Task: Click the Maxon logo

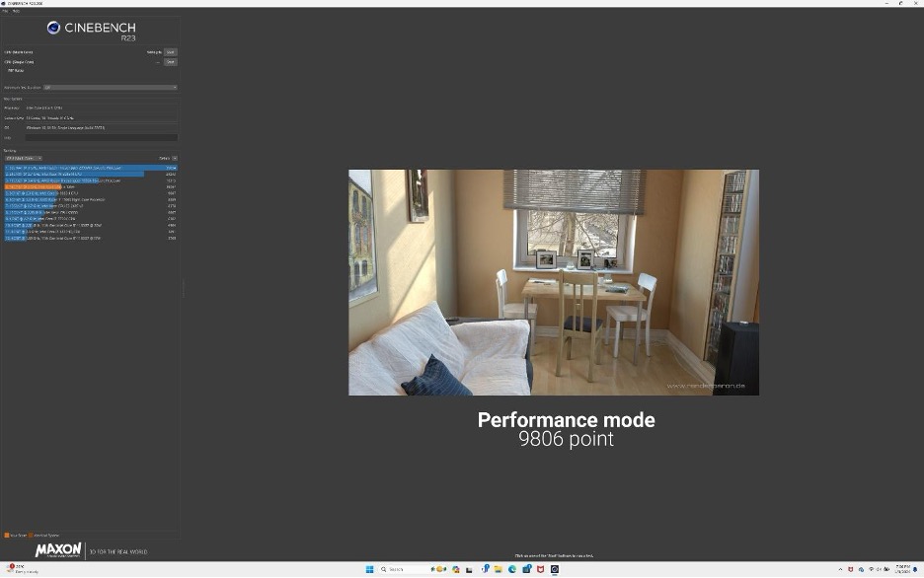Action: click(58, 550)
